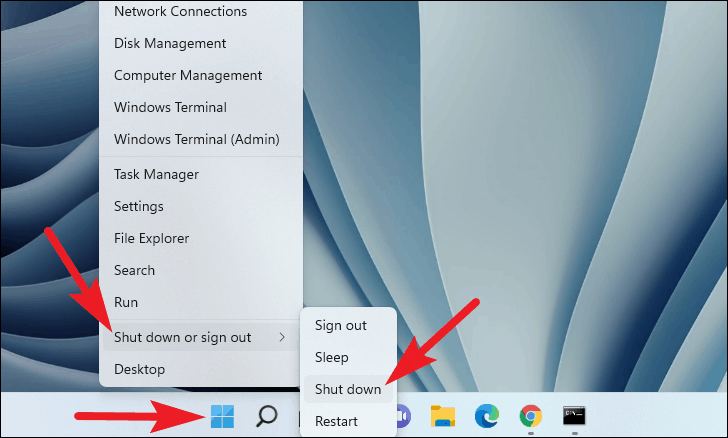Open Task Manager from the menu
Screen dimensions: 728x438
[201, 174]
